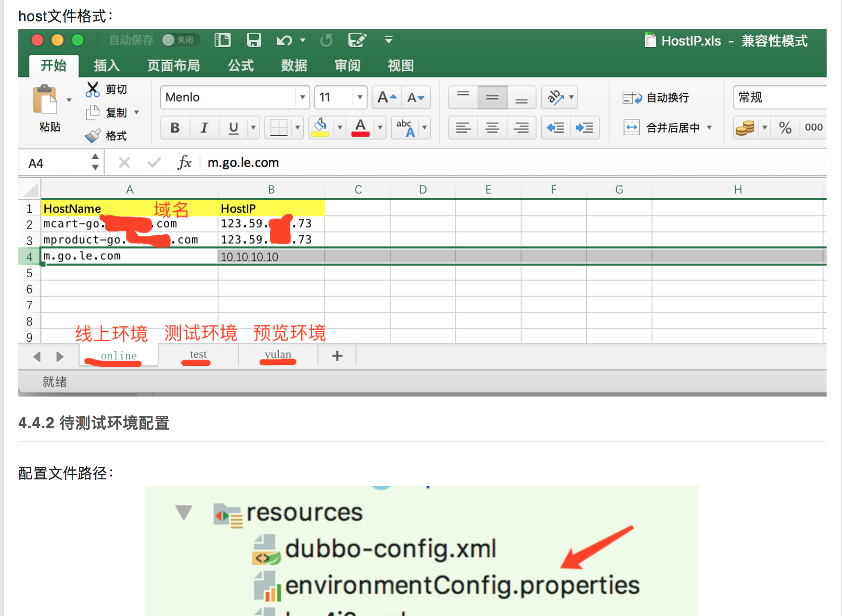Toggle Underline formatting
Image resolution: width=842 pixels, height=616 pixels.
pyautogui.click(x=233, y=128)
